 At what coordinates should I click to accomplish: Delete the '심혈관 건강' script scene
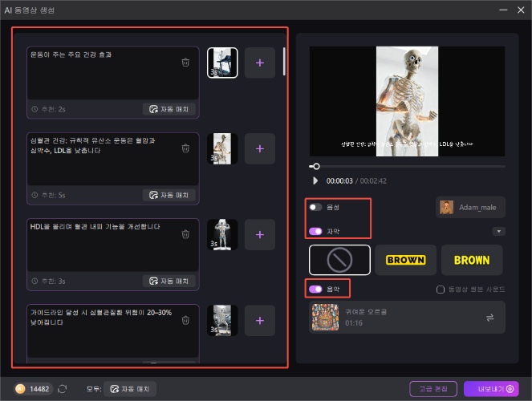(x=185, y=148)
